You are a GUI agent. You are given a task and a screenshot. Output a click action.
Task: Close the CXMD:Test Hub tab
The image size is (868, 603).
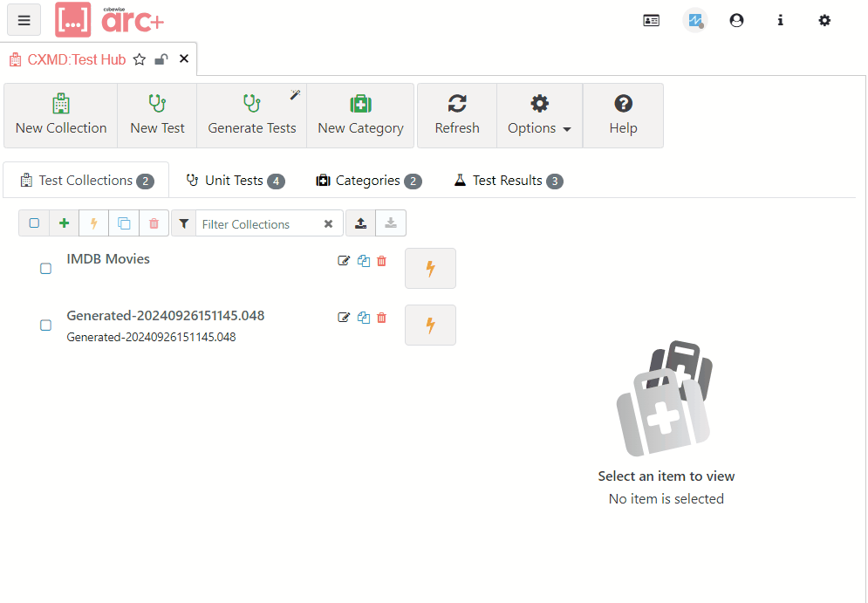[x=184, y=58]
